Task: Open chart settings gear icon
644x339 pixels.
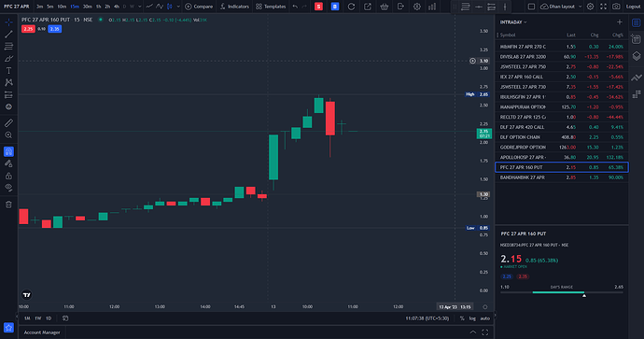Action: (417, 7)
